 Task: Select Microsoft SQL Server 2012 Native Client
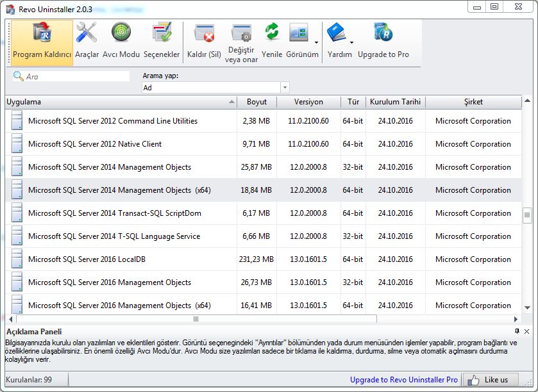coord(264,143)
